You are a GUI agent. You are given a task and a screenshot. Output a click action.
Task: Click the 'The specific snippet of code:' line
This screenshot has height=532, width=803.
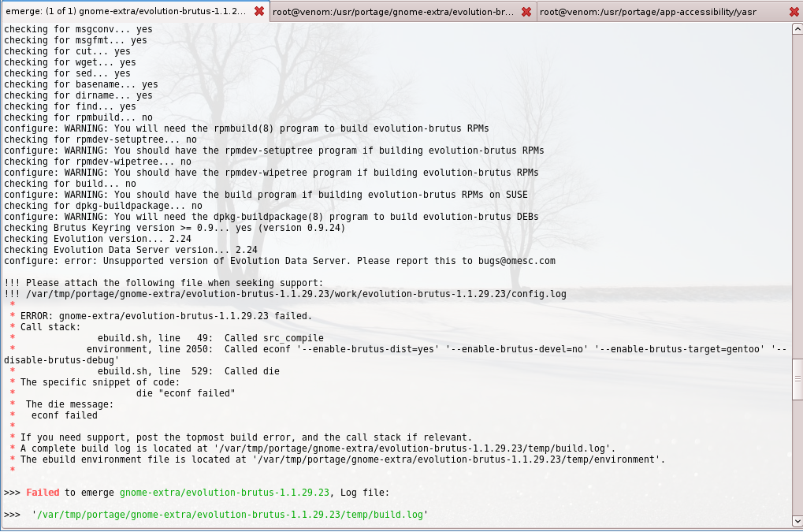pyautogui.click(x=100, y=382)
